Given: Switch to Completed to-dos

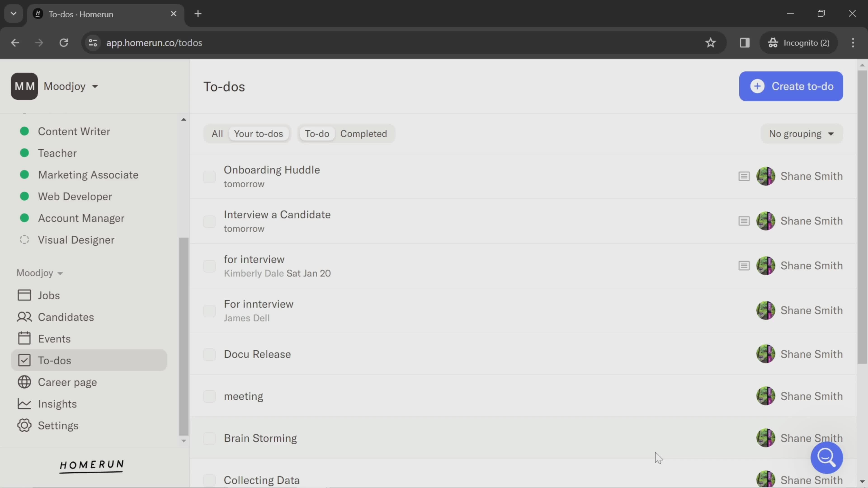Looking at the screenshot, I should (x=363, y=134).
